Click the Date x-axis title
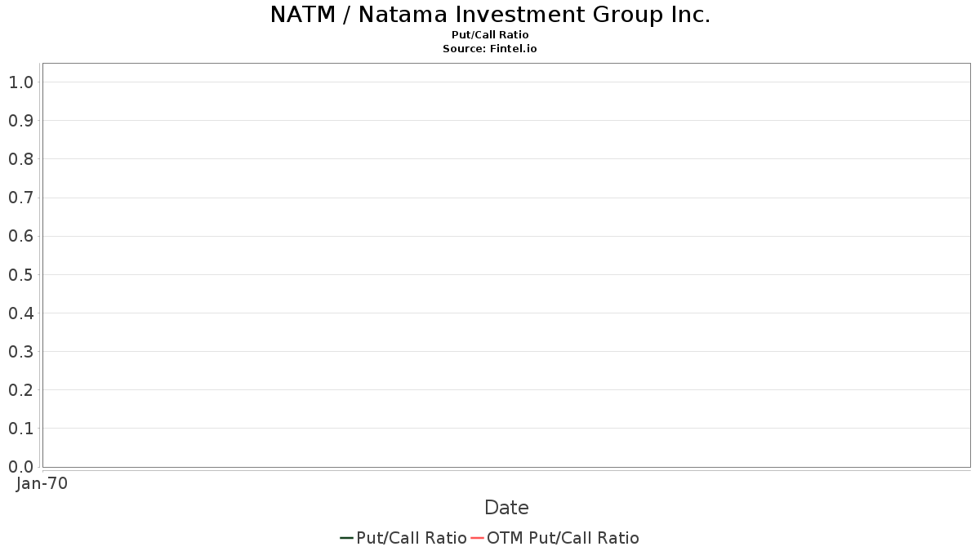This screenshot has height=551, width=980. [x=506, y=508]
